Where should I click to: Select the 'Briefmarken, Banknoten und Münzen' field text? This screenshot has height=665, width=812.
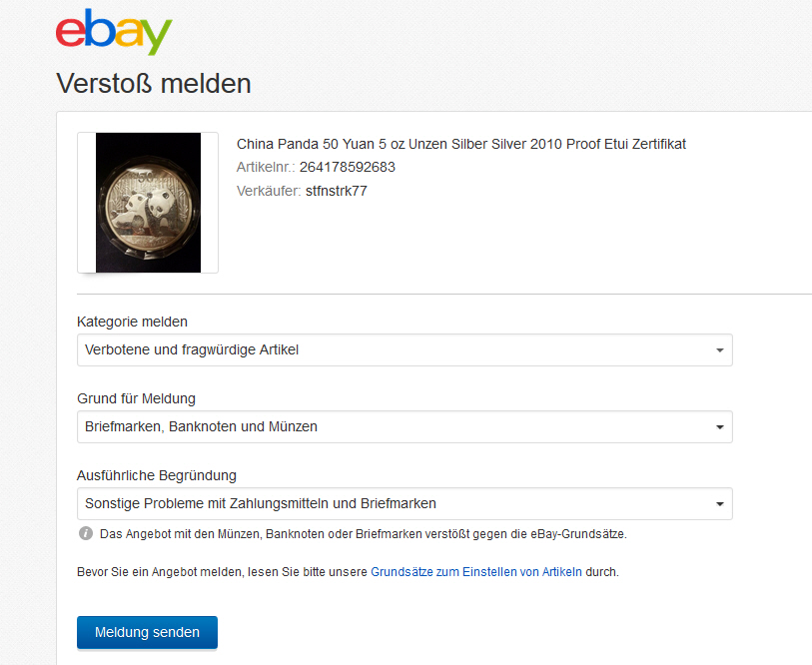tap(201, 426)
